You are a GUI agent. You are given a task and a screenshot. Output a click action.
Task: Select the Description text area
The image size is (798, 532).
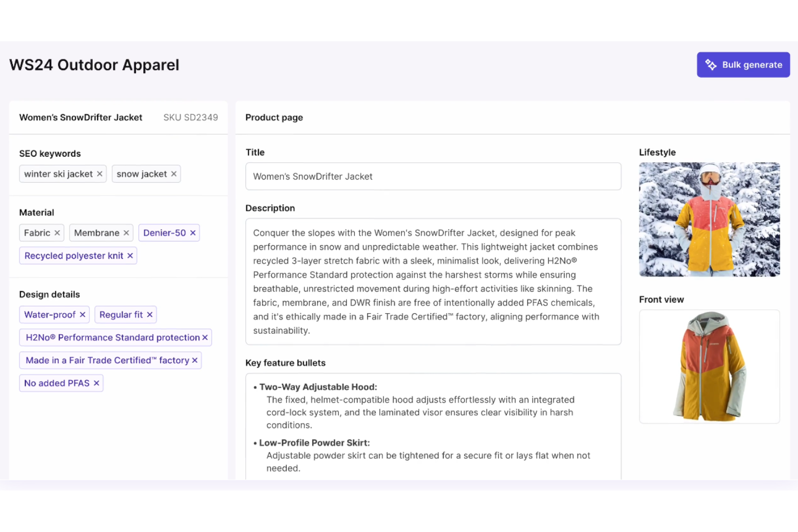(433, 281)
